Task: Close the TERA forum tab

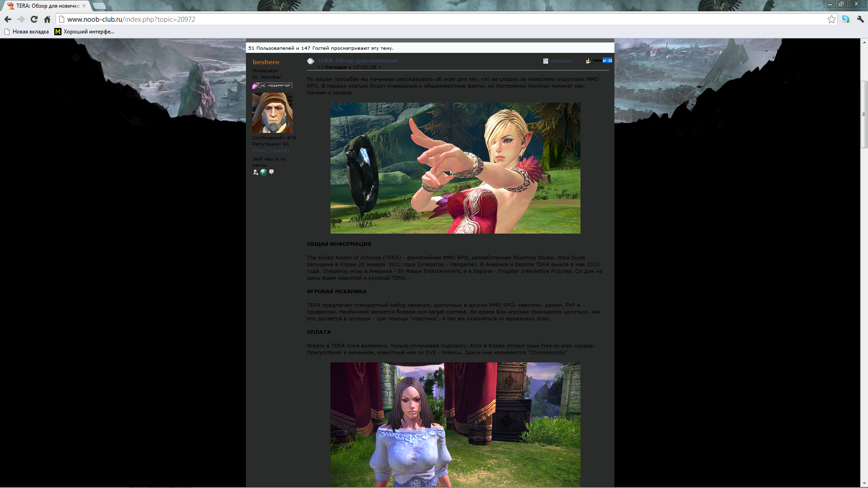Action: 84,6
